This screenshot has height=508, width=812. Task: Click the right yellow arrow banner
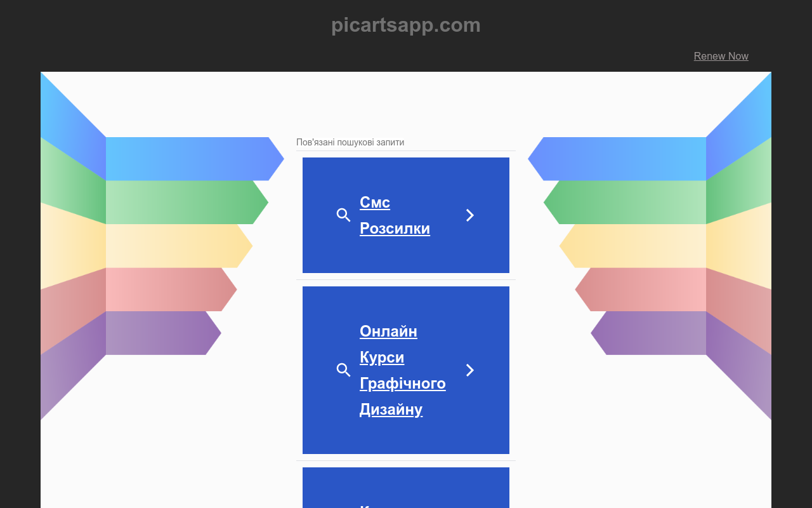tap(632, 246)
